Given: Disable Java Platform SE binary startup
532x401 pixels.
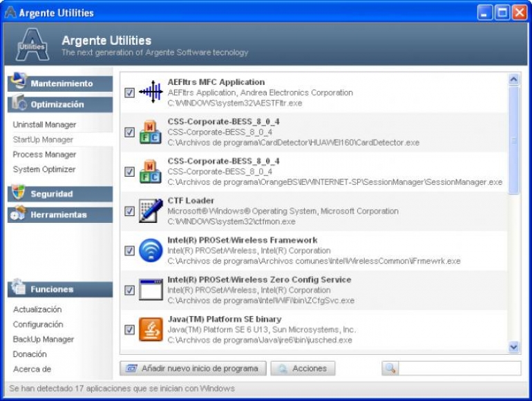Looking at the screenshot, I should (129, 329).
